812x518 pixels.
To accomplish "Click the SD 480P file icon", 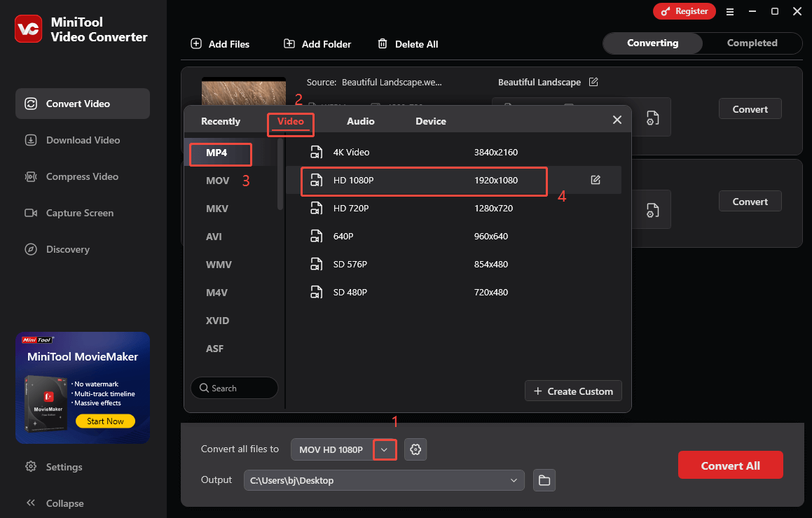I will tap(316, 292).
